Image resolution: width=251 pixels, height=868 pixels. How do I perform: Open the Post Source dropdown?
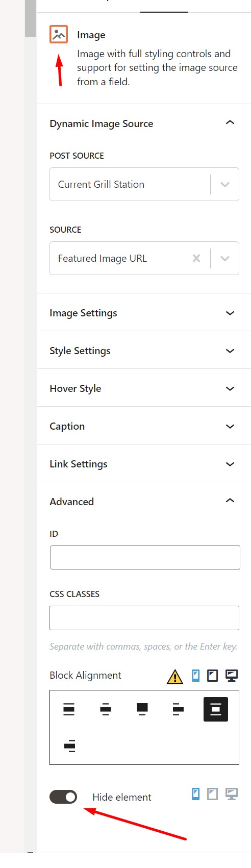click(x=144, y=184)
